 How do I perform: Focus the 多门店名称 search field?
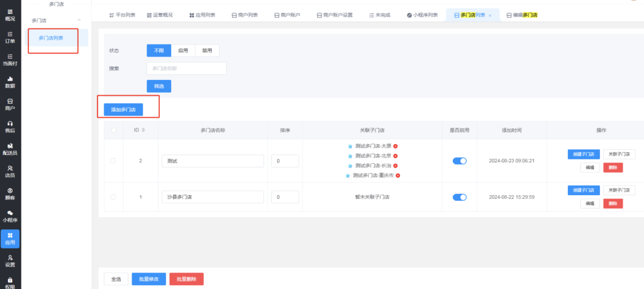tap(186, 68)
